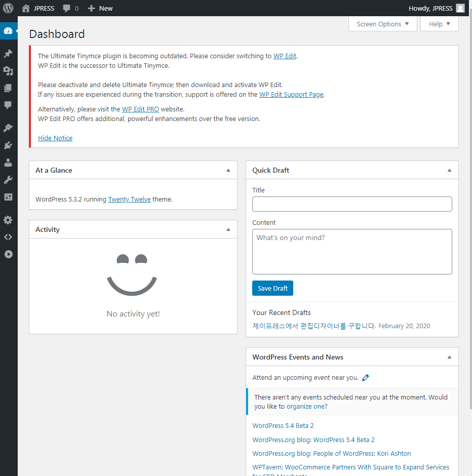Image resolution: width=472 pixels, height=476 pixels.
Task: Open the Tools wrench icon
Action: (x=8, y=180)
